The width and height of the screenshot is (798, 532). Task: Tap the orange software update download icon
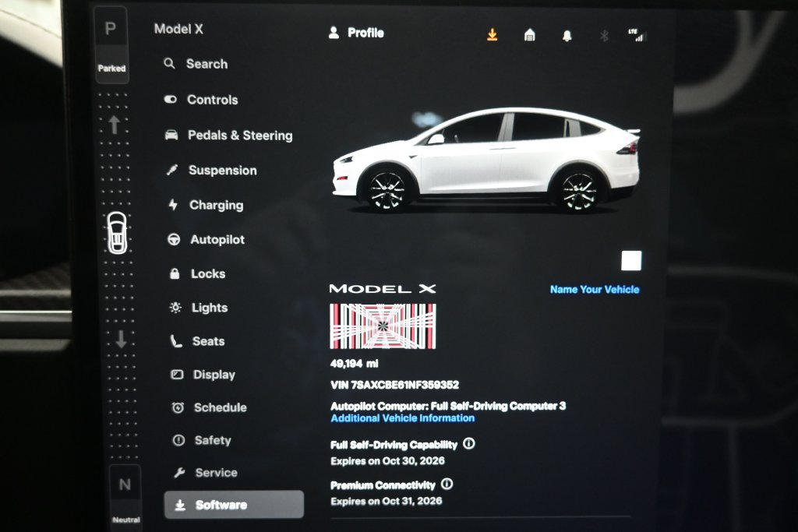(x=493, y=34)
